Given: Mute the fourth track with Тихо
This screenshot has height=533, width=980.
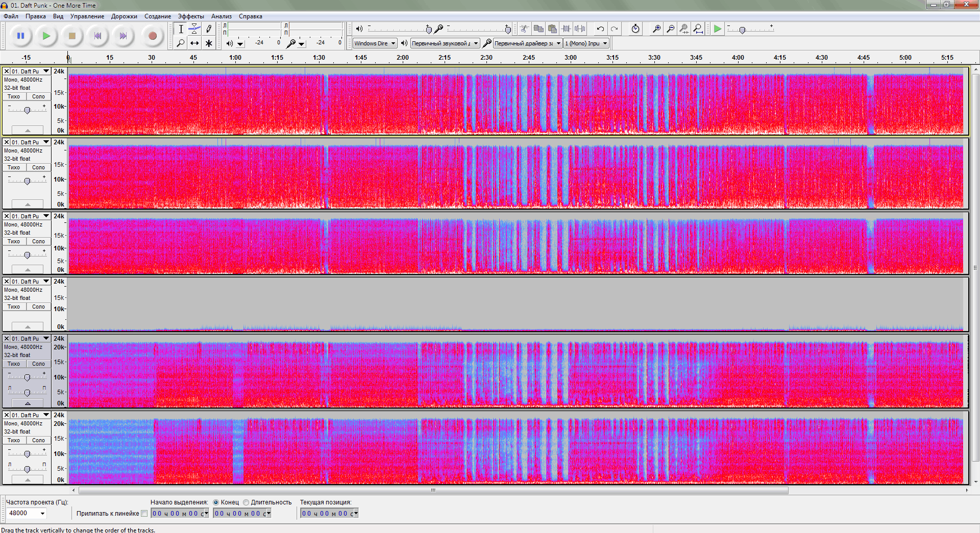Looking at the screenshot, I should [x=14, y=307].
